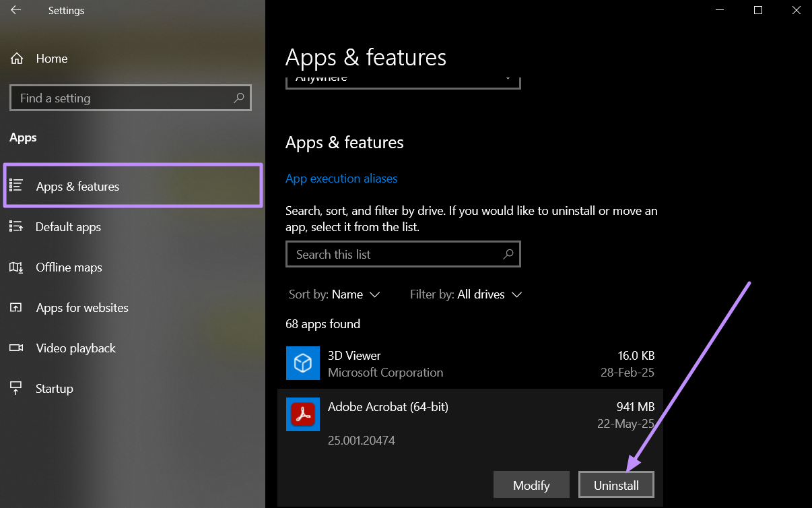Screen dimensions: 812x508
Task: Select the 3D Viewer app entry
Action: [x=470, y=363]
